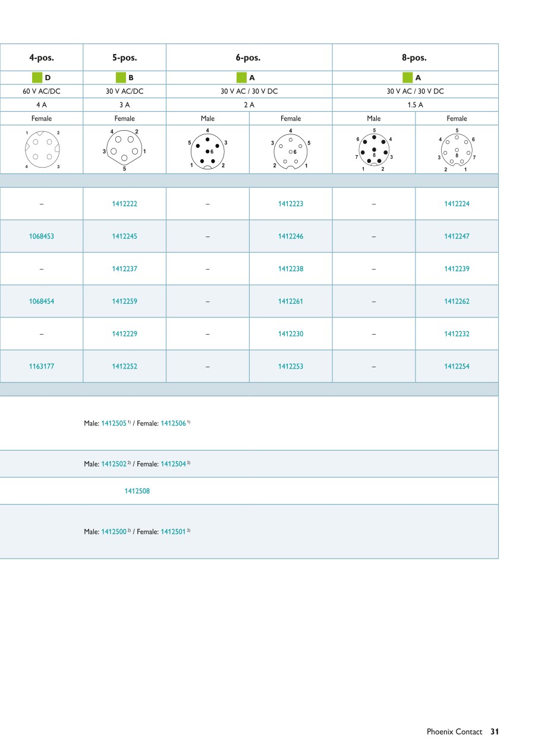Click the 8-pos. male pinout diagram
Screen dimensions: 535x756
tap(374, 150)
